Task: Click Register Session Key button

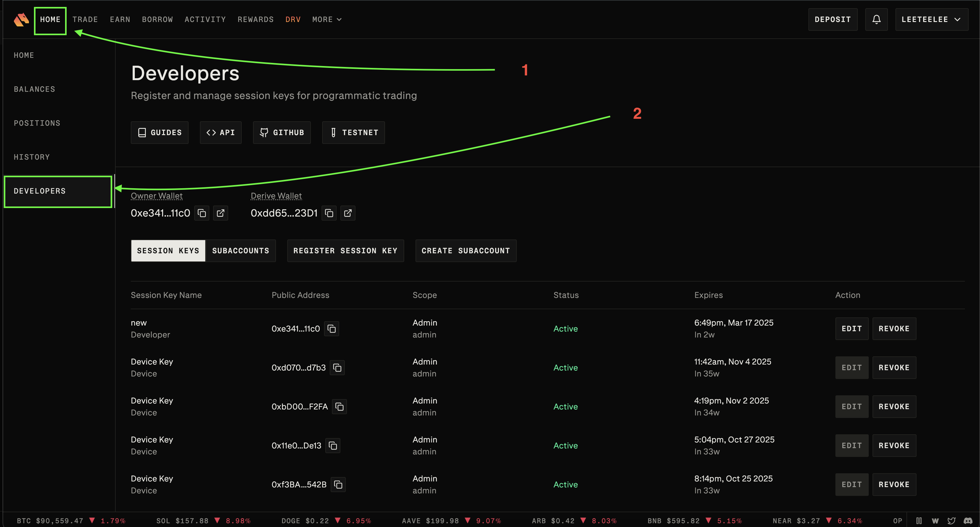Action: pyautogui.click(x=345, y=251)
